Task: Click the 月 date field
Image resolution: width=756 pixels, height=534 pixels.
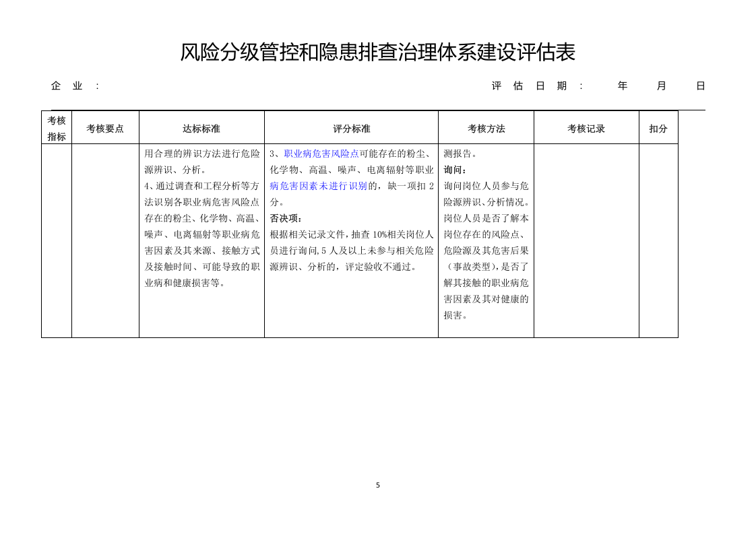Action: pos(662,86)
